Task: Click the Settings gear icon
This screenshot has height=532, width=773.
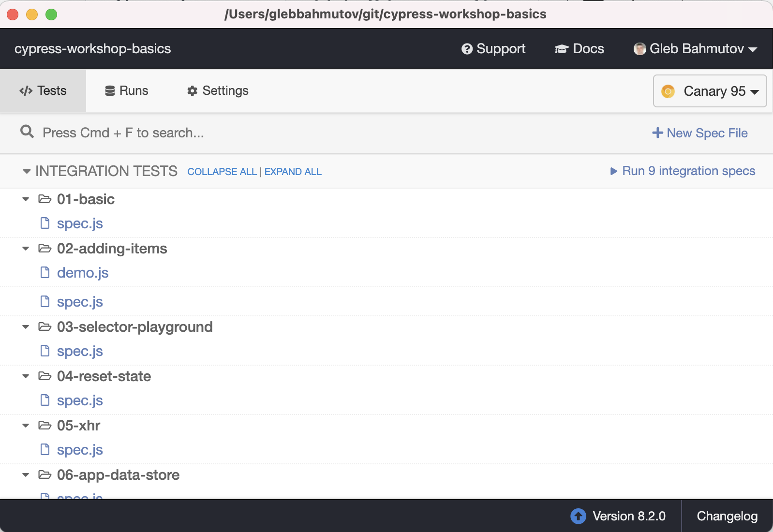Action: click(193, 91)
